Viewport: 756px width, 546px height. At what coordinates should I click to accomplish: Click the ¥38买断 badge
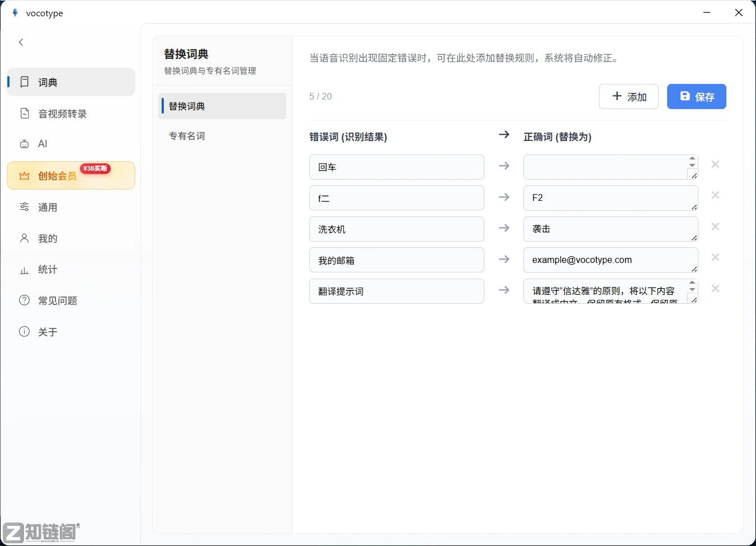95,168
